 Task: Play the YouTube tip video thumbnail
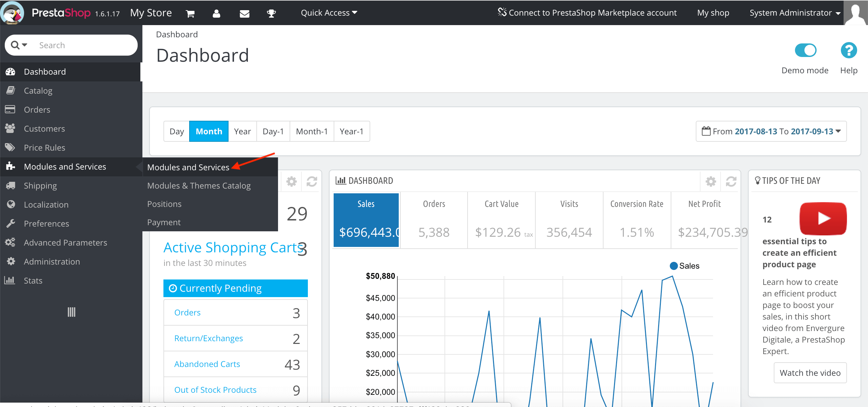pos(823,218)
